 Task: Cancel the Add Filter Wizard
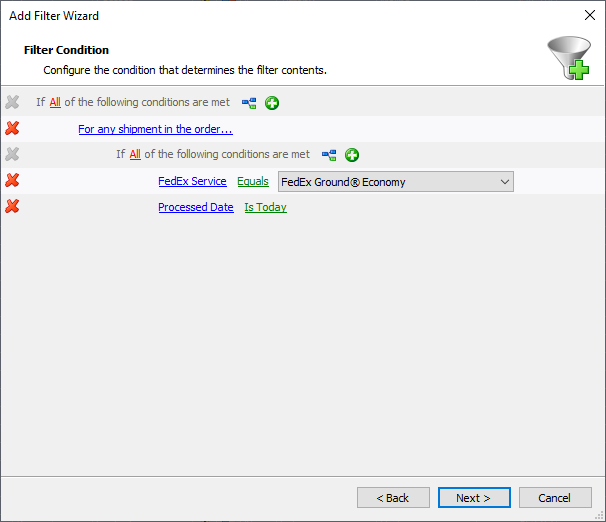554,498
